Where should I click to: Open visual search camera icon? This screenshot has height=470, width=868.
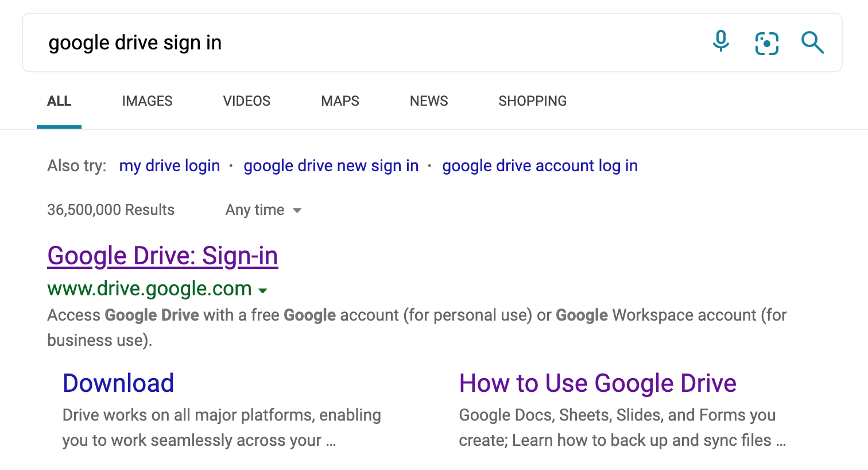767,43
